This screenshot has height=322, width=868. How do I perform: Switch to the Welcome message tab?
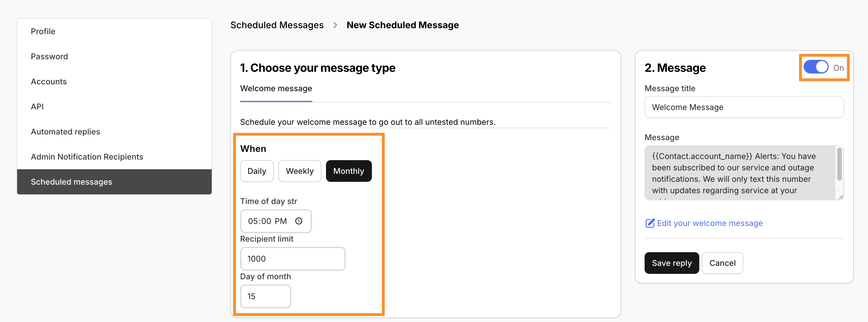tap(276, 89)
